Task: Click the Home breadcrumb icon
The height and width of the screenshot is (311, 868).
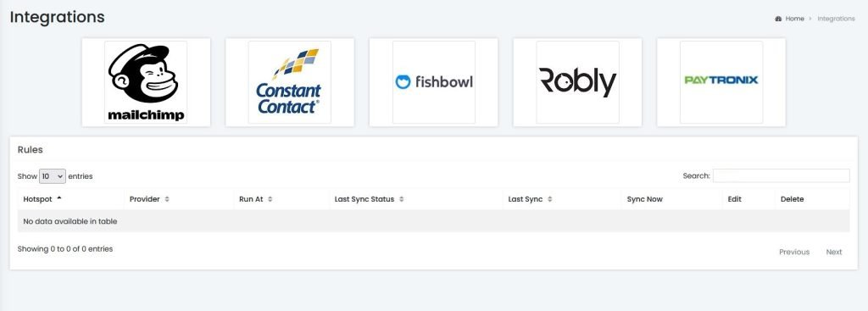Action: [x=778, y=19]
